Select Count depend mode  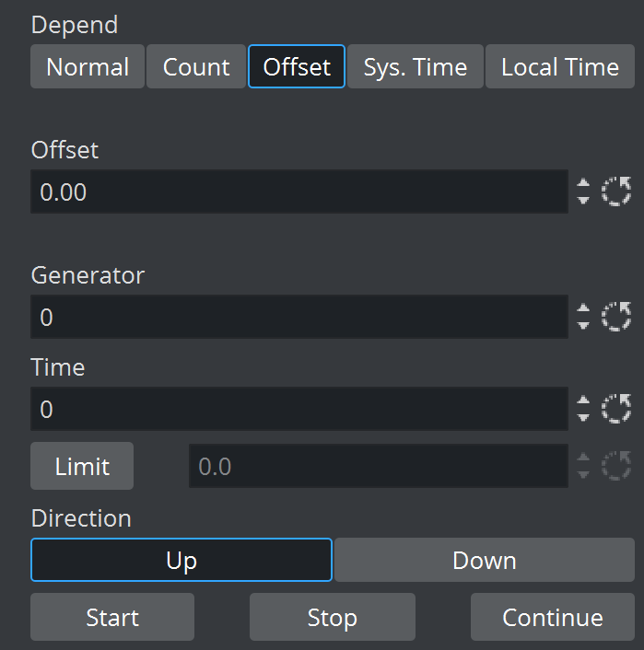tap(196, 67)
